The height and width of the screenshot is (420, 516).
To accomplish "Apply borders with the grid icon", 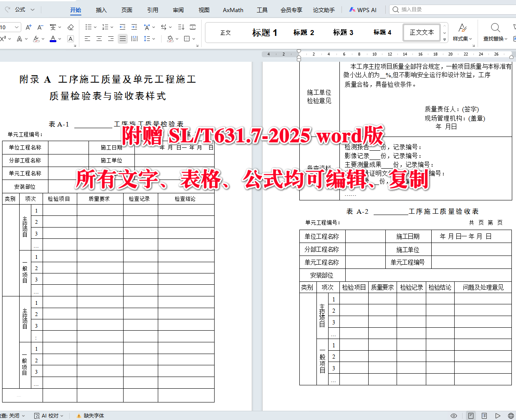I will 187,39.
